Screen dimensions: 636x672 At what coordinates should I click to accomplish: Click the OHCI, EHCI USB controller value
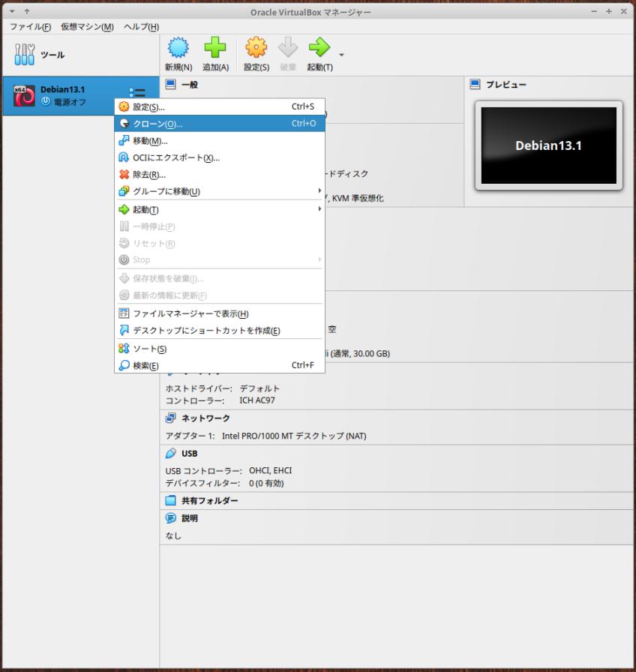271,470
